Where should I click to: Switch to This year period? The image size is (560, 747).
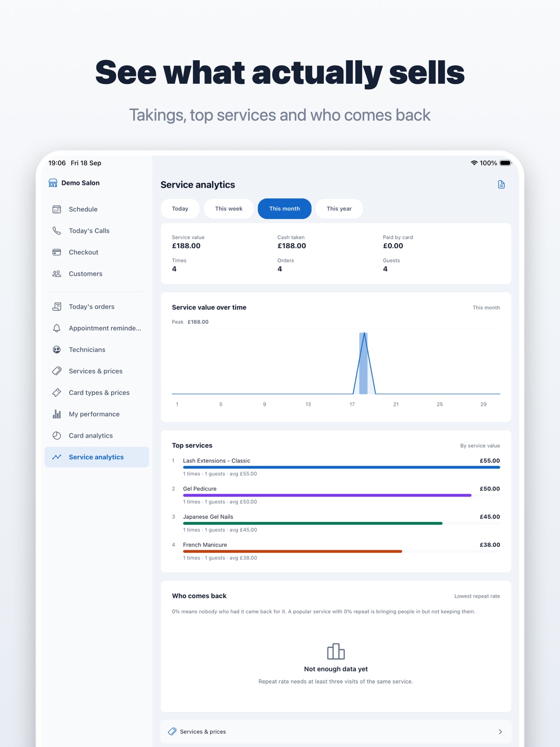pos(339,209)
